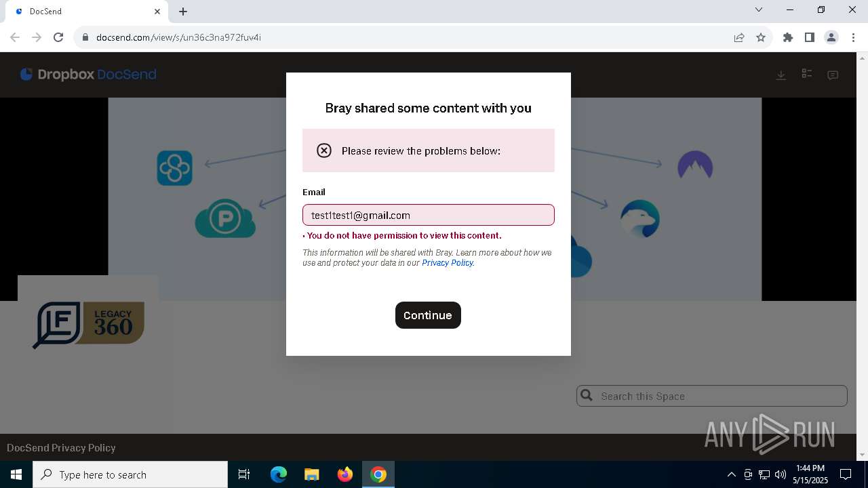Click the error icon in alert banner
This screenshot has height=488, width=868.
click(x=324, y=150)
